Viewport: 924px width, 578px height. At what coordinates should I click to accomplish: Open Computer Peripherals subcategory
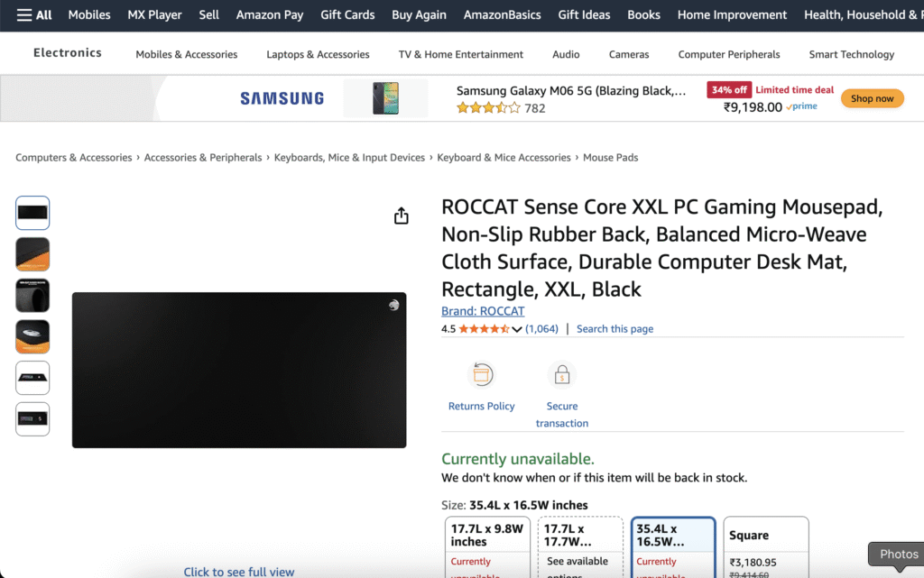click(x=729, y=54)
